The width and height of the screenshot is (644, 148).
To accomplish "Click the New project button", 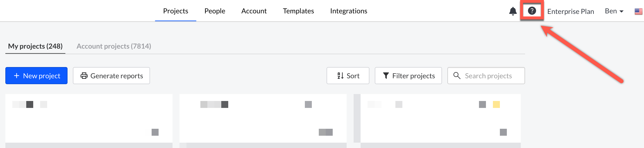I will 36,76.
